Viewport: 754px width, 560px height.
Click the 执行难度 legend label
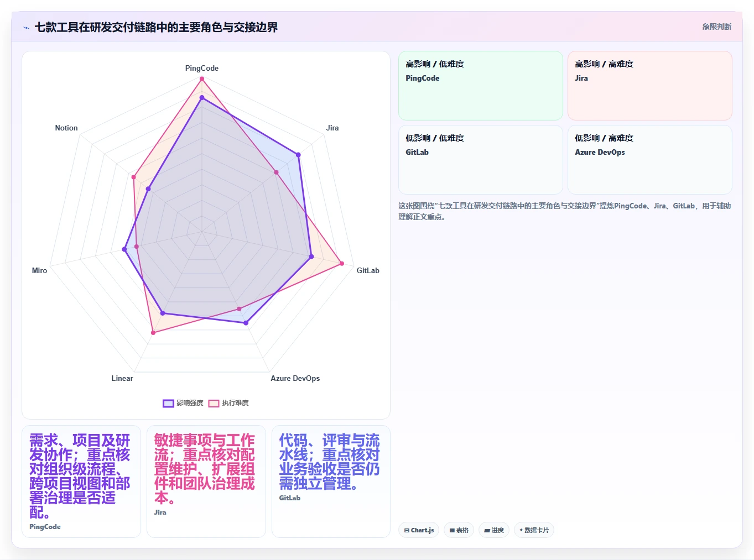coord(235,403)
